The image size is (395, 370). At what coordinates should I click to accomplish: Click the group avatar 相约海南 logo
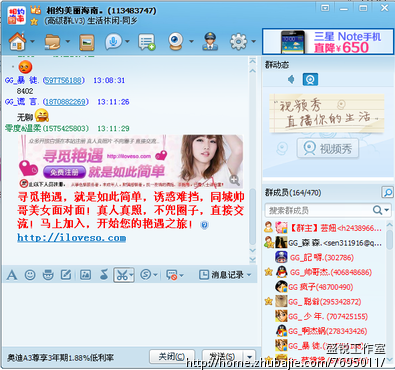pos(17,15)
